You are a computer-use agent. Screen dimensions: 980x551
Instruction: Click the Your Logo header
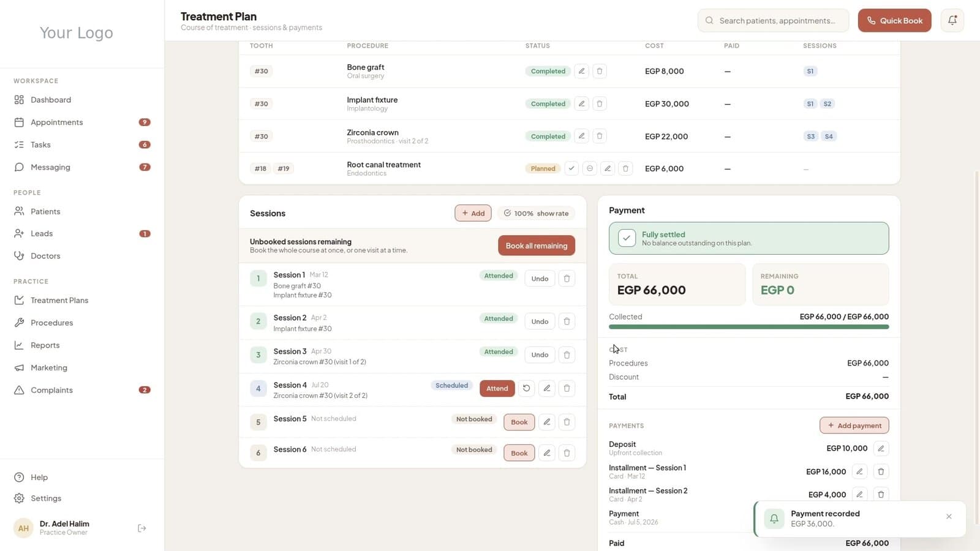point(77,32)
